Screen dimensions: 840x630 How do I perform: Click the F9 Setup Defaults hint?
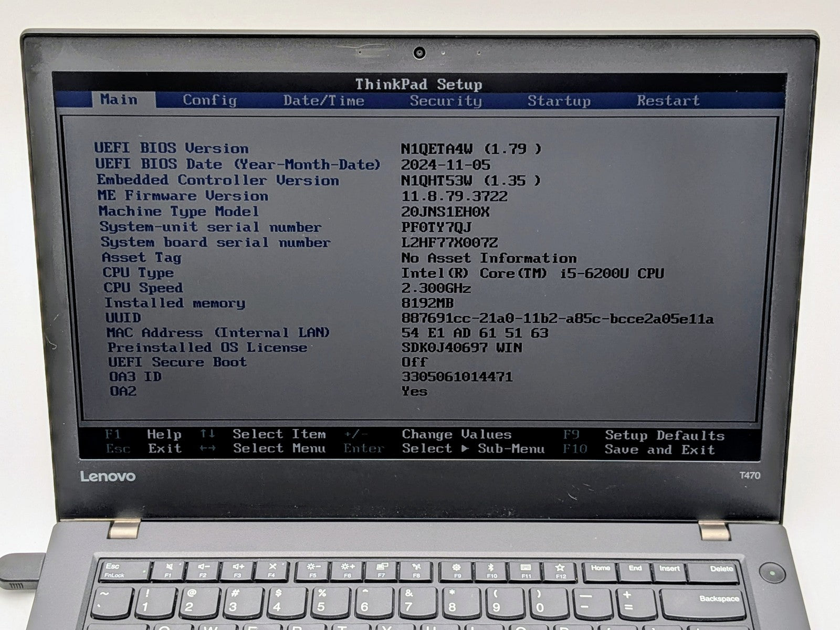[x=644, y=435]
